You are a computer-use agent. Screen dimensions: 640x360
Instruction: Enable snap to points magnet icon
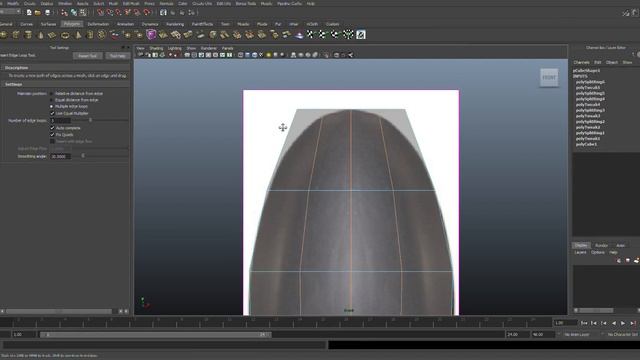coord(118,13)
